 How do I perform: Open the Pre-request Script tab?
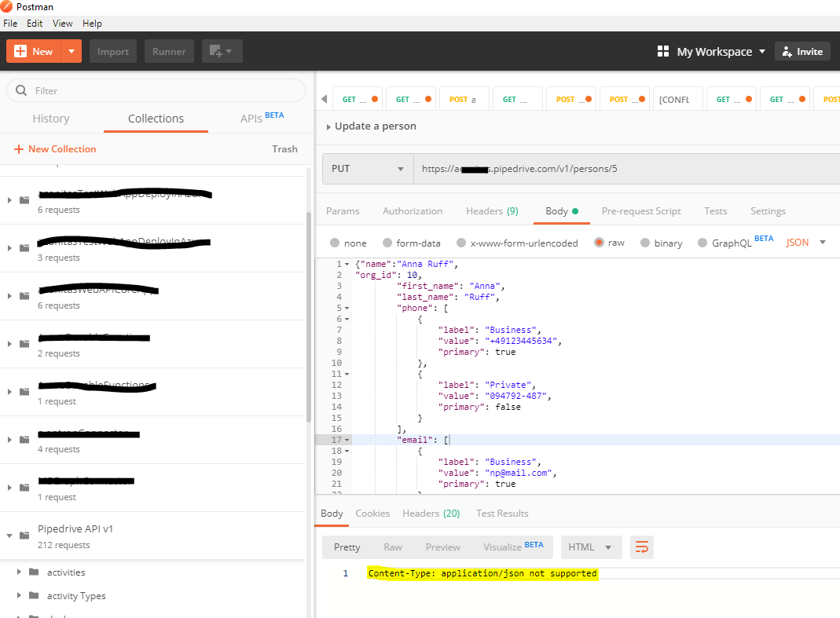[641, 211]
